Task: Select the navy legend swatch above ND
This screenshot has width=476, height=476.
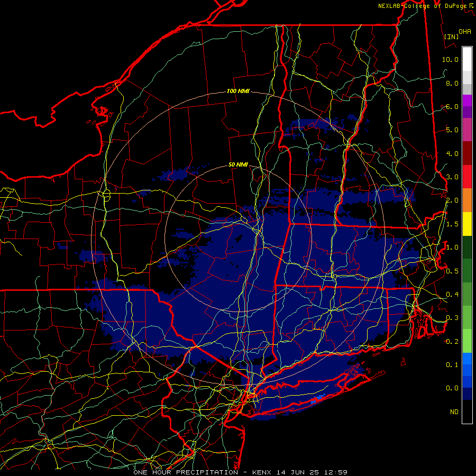Action: pyautogui.click(x=467, y=394)
